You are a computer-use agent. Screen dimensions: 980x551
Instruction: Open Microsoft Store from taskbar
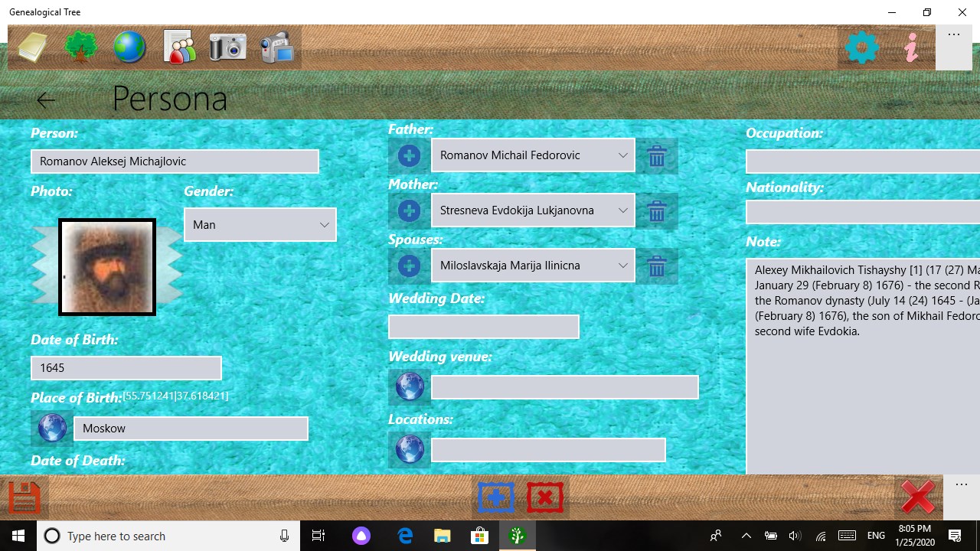pyautogui.click(x=479, y=536)
